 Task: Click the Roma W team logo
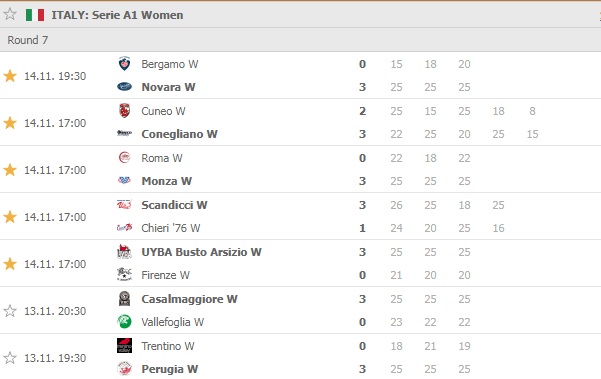pos(124,158)
